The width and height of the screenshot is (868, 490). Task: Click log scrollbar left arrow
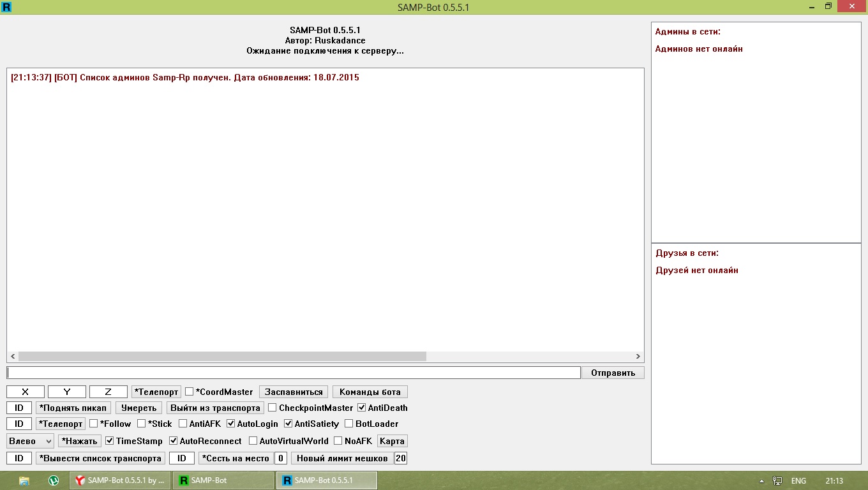(13, 357)
